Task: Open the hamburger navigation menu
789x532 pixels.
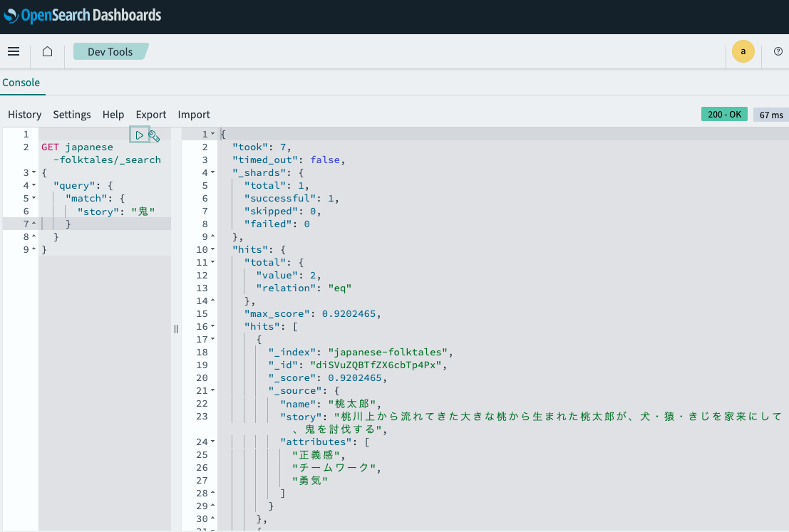Action: click(x=14, y=51)
